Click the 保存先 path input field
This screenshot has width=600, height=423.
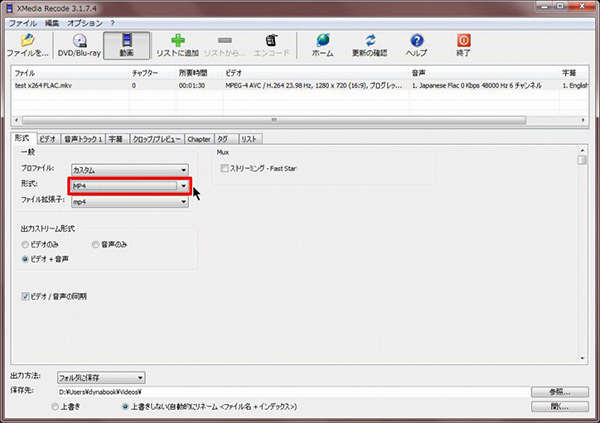tap(293, 392)
